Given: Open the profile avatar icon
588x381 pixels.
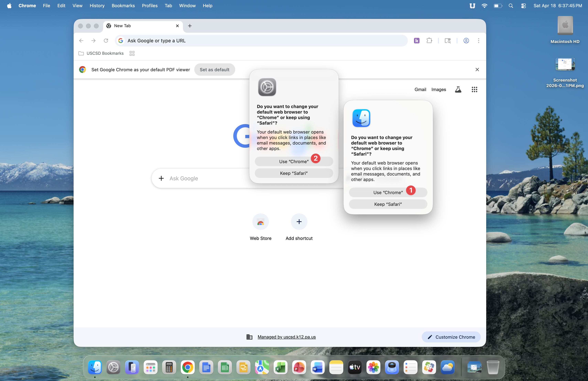Looking at the screenshot, I should point(466,41).
